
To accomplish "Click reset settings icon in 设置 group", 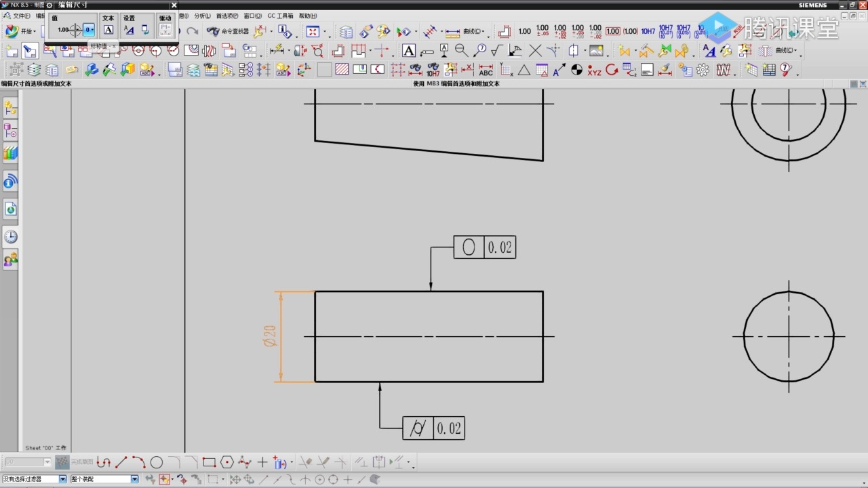I will click(145, 30).
